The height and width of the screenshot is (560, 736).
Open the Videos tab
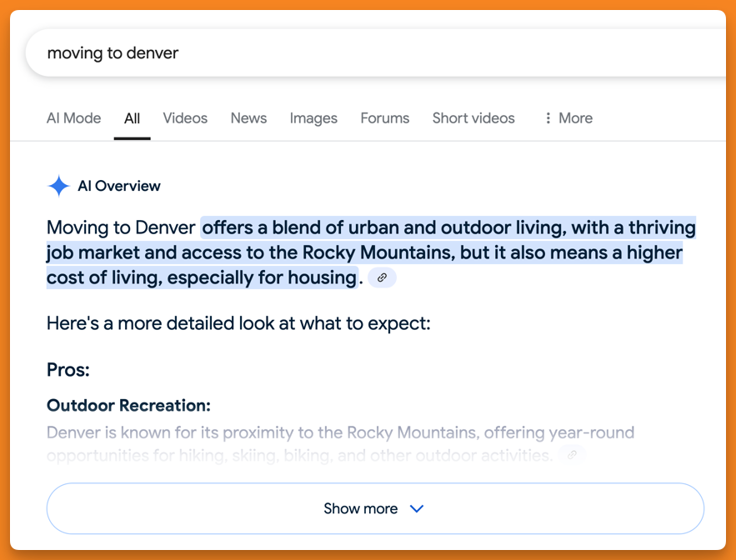click(x=185, y=118)
